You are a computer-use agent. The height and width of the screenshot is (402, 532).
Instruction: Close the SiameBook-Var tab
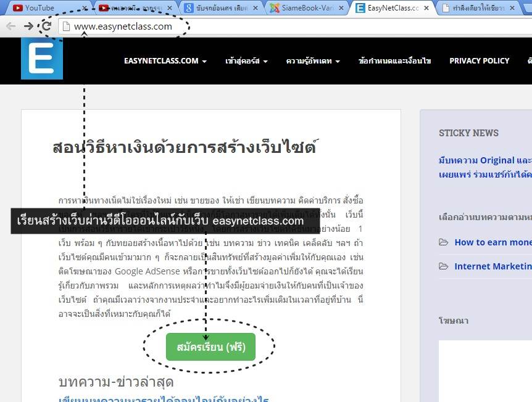click(x=341, y=8)
